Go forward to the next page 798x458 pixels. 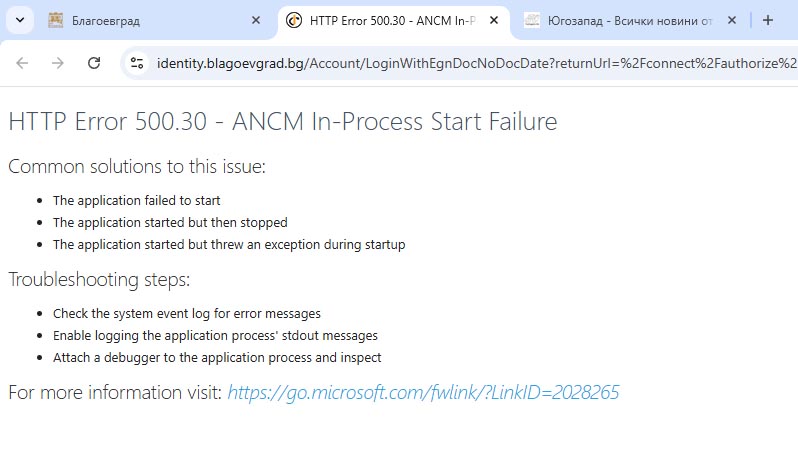tap(58, 63)
